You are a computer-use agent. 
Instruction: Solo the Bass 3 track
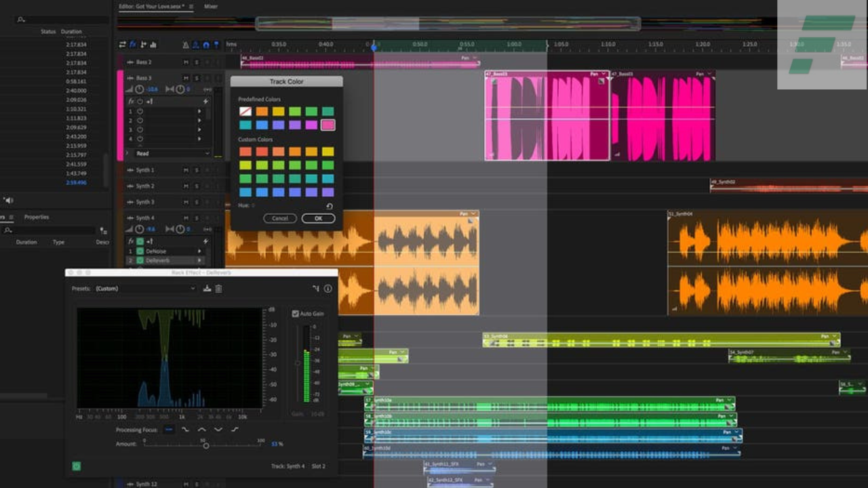point(197,78)
